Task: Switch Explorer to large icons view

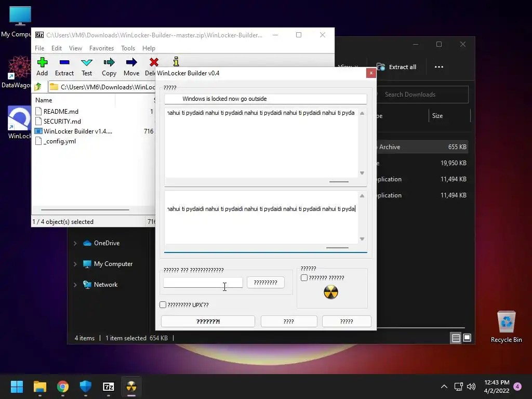Action: click(x=467, y=338)
